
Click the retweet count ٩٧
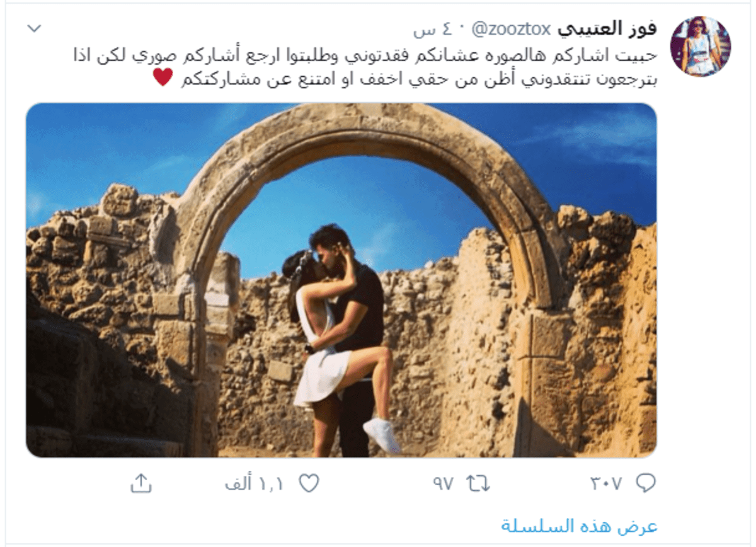tap(443, 483)
